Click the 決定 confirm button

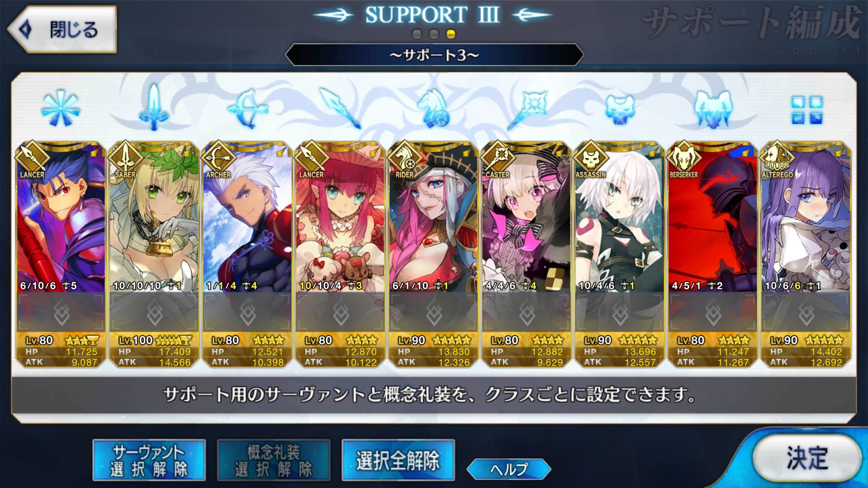807,458
